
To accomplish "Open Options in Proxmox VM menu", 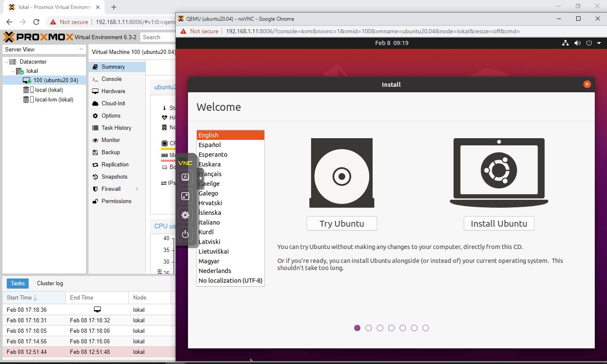I will (117, 115).
